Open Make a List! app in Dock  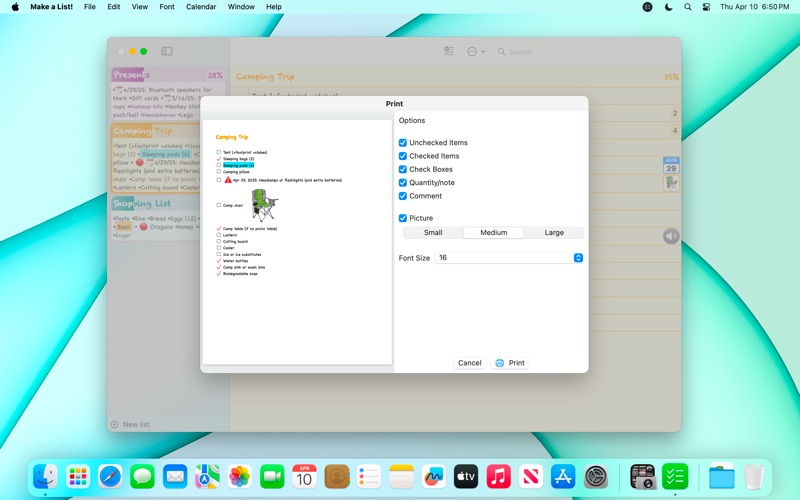[675, 477]
